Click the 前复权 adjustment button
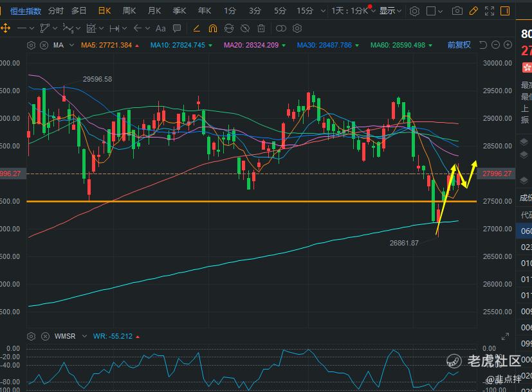The height and width of the screenshot is (392, 532). click(x=459, y=45)
